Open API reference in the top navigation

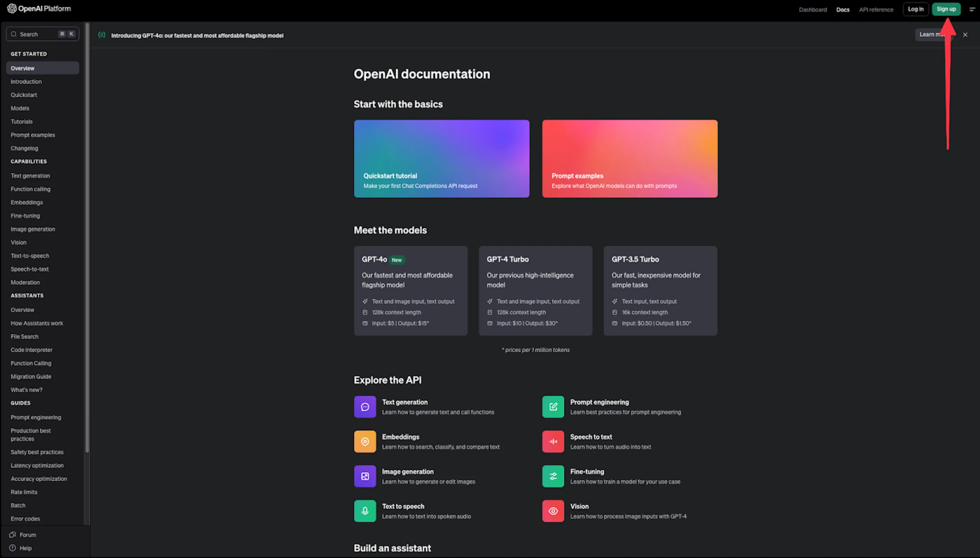(876, 10)
